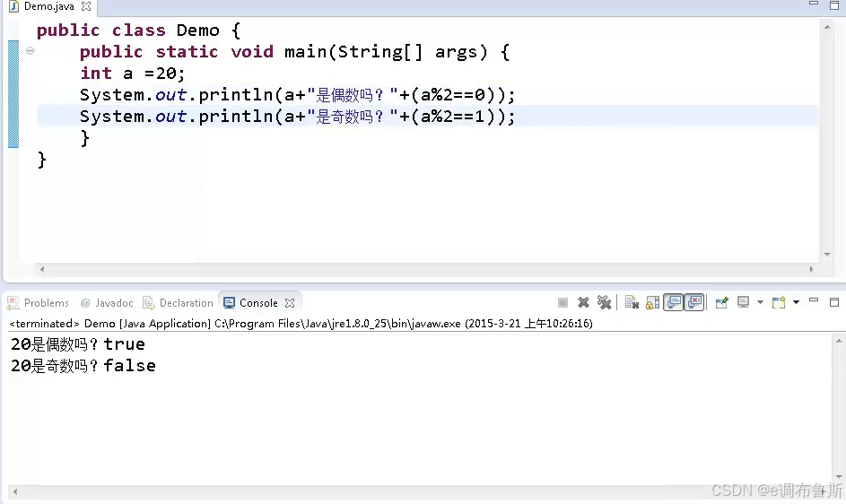The height and width of the screenshot is (504, 846).
Task: Maximize the editor area
Action: click(x=834, y=4)
